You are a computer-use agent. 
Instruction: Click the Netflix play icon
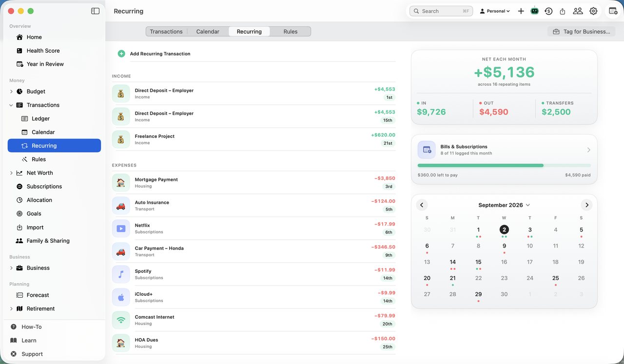point(121,229)
